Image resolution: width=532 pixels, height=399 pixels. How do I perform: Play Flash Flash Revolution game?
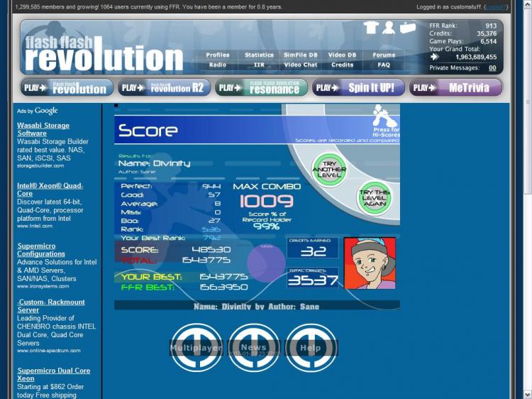pos(67,88)
